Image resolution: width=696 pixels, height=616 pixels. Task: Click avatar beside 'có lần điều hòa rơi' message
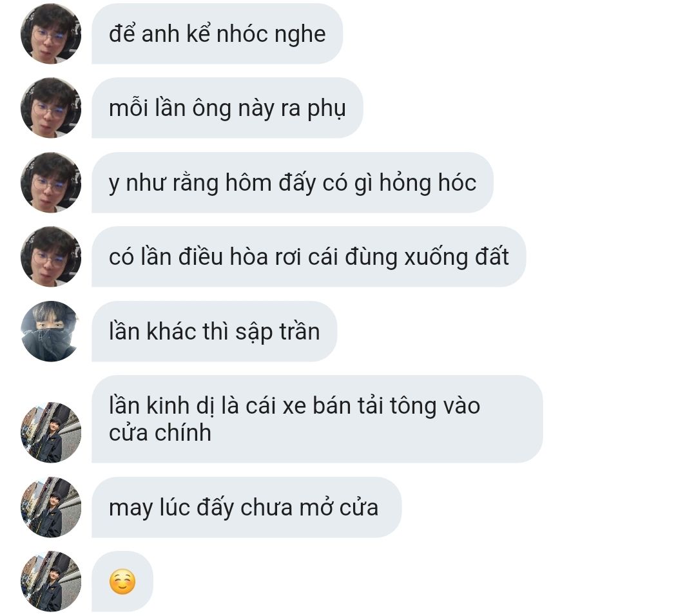pos(51,256)
